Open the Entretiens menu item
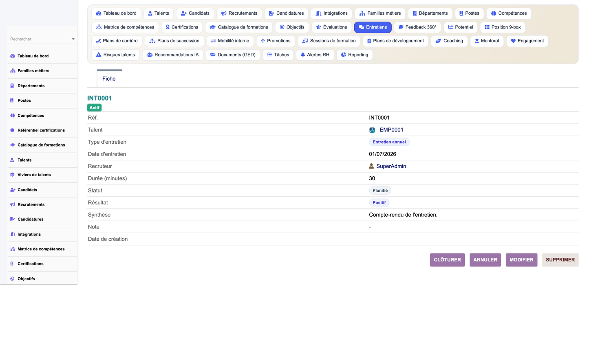The image size is (589, 364). pos(373,27)
